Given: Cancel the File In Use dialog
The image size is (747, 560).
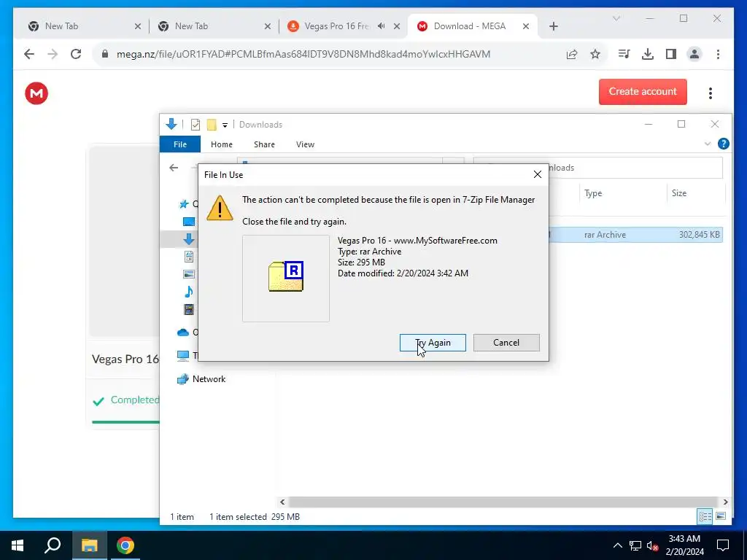Looking at the screenshot, I should (x=506, y=343).
